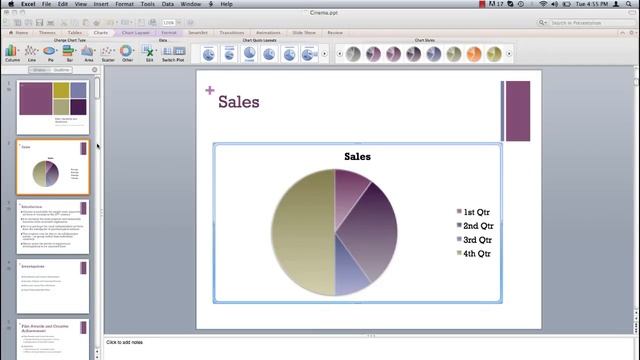Open the Wi-Fi status menu

point(543,4)
